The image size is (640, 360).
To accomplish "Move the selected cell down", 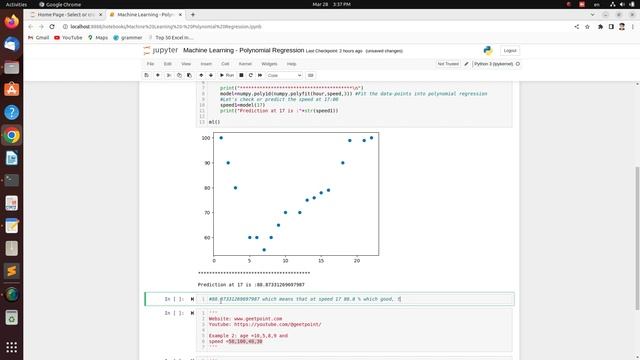I will [211, 76].
